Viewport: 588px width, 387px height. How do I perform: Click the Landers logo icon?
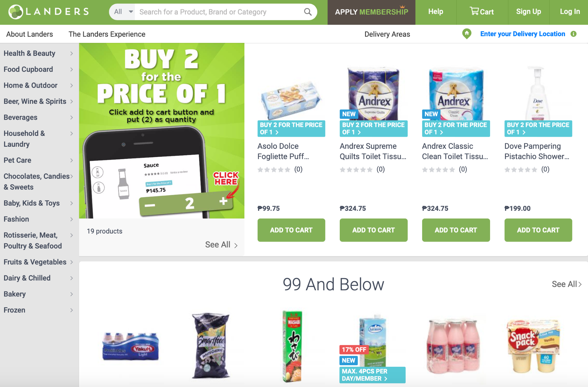pos(15,12)
